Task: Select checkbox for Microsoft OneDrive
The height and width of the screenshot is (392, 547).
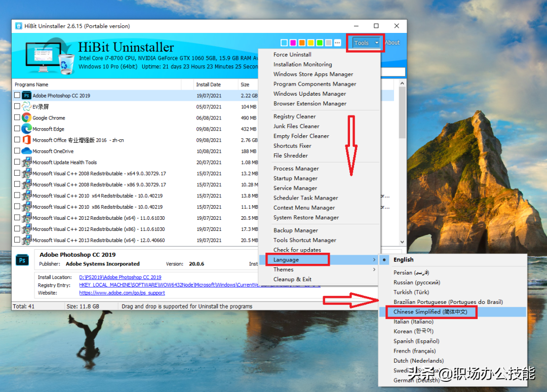Action: [x=17, y=151]
